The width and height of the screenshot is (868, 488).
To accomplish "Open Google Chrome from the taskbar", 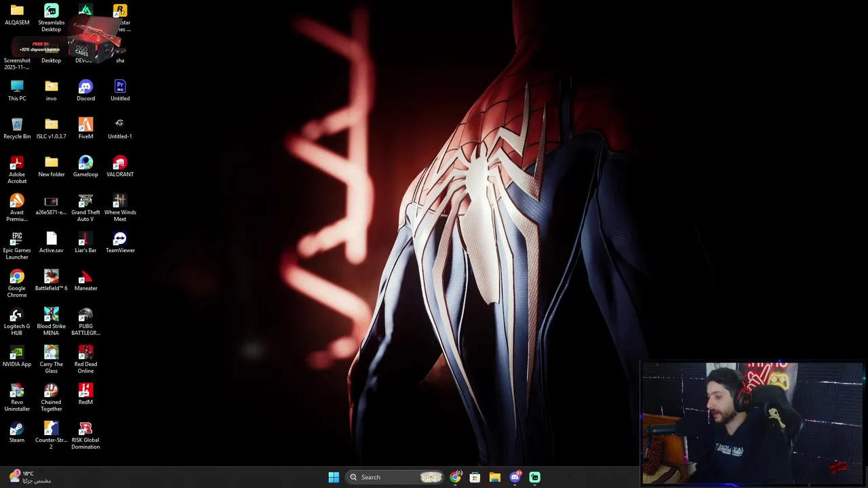I will [455, 477].
